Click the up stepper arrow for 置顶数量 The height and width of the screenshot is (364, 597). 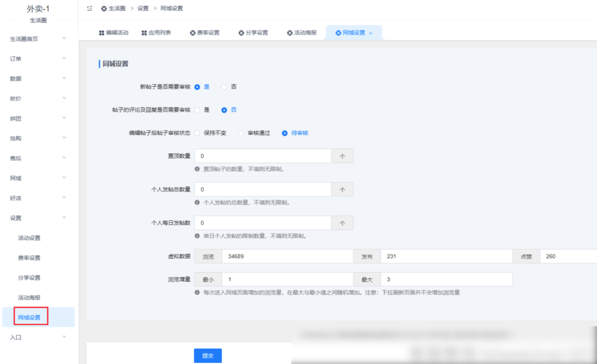pyautogui.click(x=344, y=156)
